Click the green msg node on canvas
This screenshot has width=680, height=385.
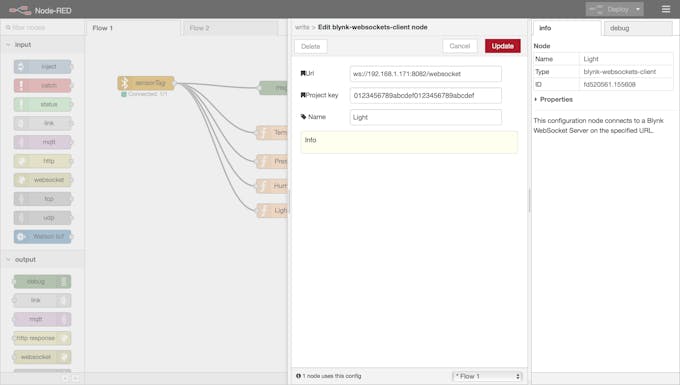tap(274, 88)
